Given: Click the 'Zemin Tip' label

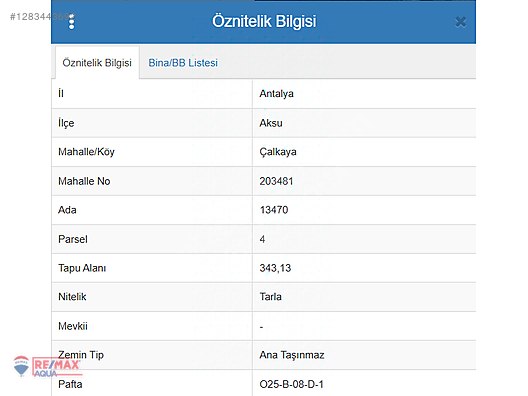Looking at the screenshot, I should point(81,355).
